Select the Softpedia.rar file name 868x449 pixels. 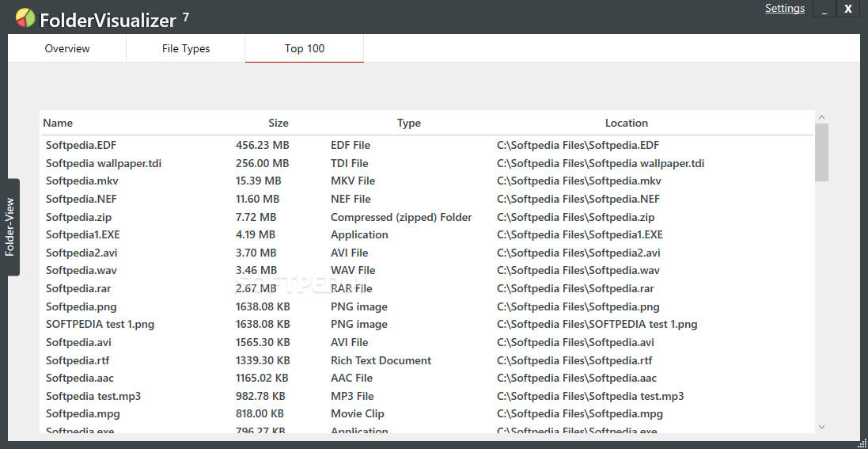point(78,289)
